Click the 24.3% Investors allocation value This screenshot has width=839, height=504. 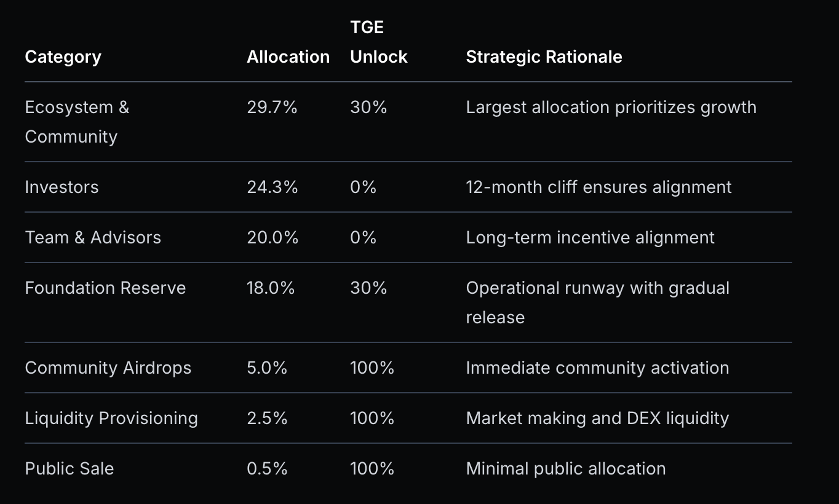pyautogui.click(x=272, y=187)
